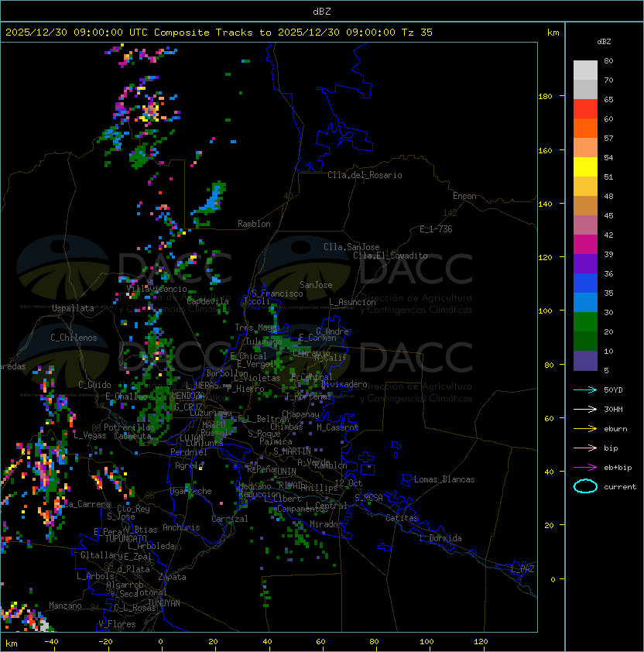The width and height of the screenshot is (644, 652).
Task: Click the C_Guido label
Action: point(94,385)
